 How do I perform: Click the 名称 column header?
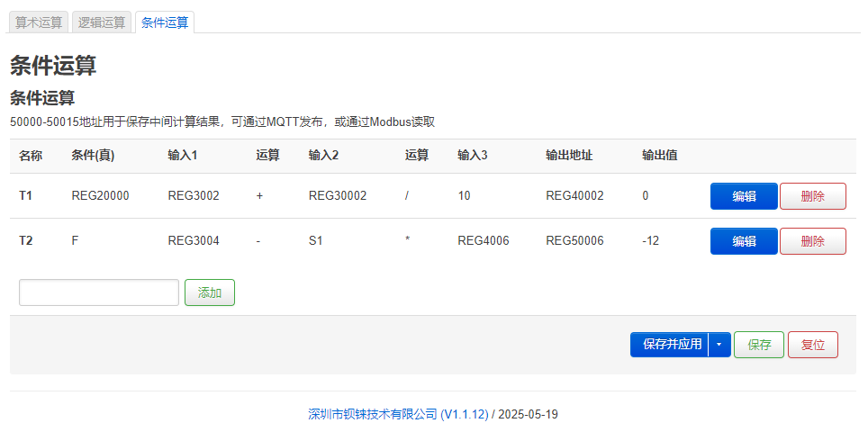[31, 156]
